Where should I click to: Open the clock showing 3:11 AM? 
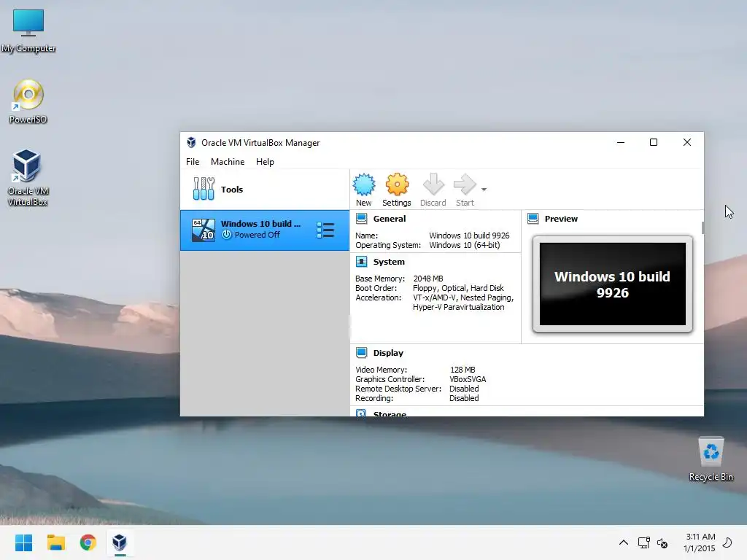(x=700, y=542)
